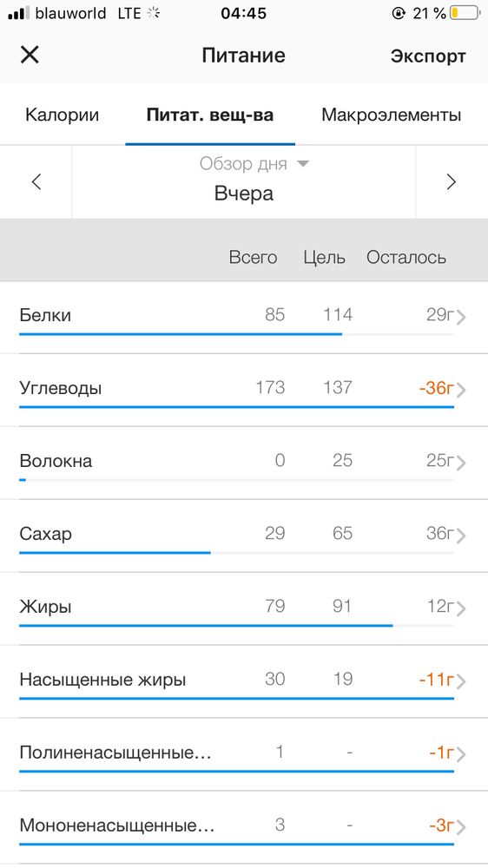Switch to the Макроэлементы tab
This screenshot has width=488, height=868.
point(391,115)
